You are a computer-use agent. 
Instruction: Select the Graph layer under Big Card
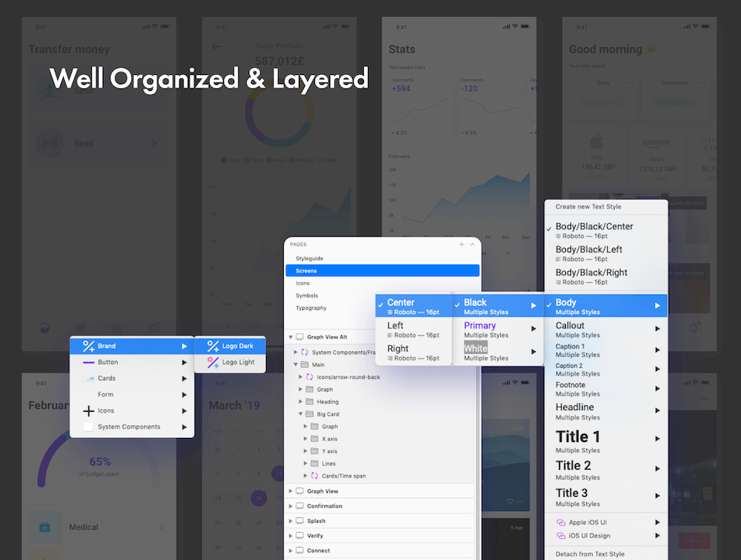point(330,426)
